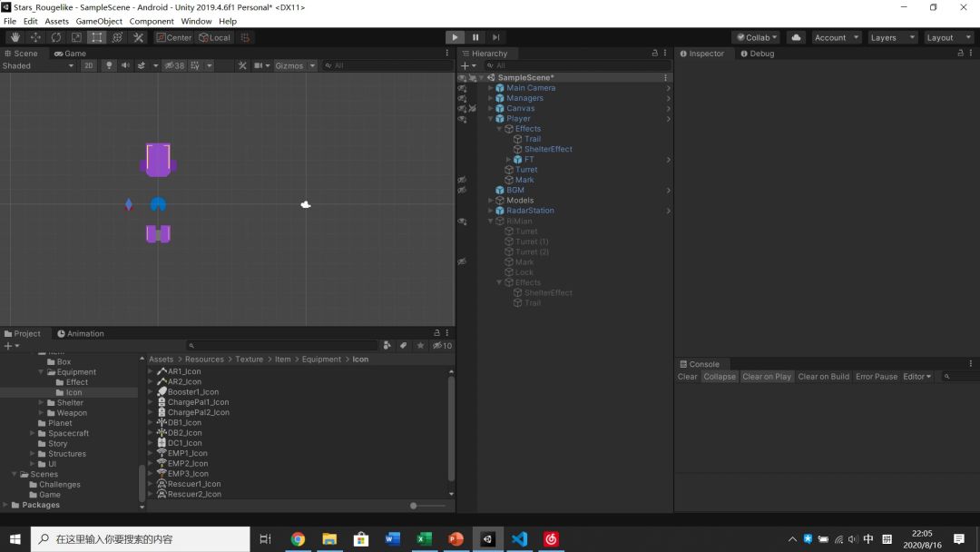The image size is (980, 552).
Task: Search by type icon in Project
Action: pos(387,345)
